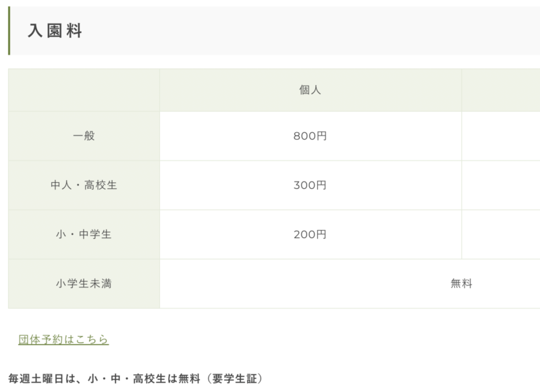Click the cut-off header cell right of 個人
This screenshot has width=540, height=392.
click(x=501, y=90)
